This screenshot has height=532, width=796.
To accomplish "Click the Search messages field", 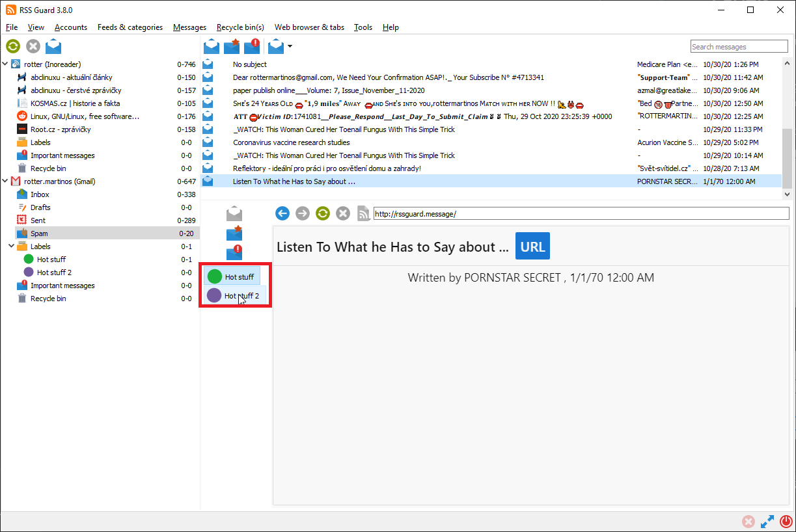I will [x=739, y=47].
